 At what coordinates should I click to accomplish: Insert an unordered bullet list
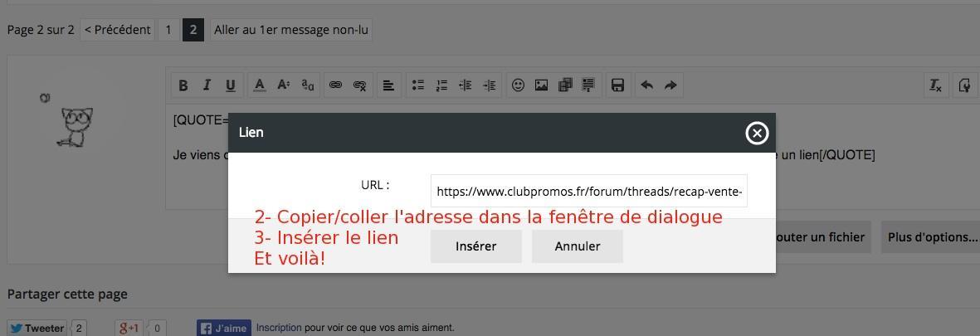pyautogui.click(x=418, y=85)
